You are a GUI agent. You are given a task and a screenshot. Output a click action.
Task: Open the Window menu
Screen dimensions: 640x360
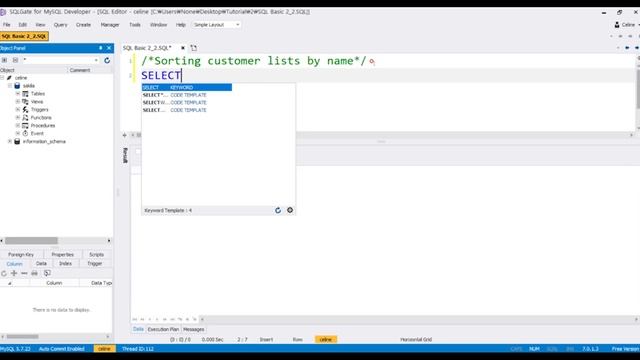(158, 25)
